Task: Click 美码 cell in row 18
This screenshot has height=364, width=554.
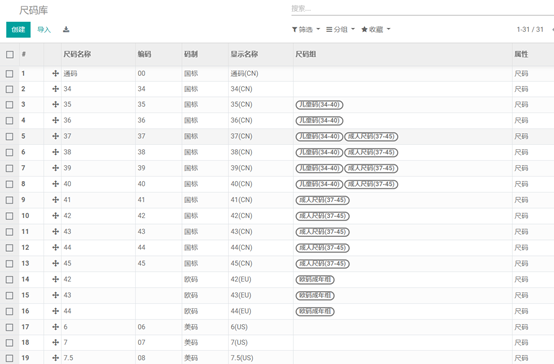Action: [x=191, y=342]
